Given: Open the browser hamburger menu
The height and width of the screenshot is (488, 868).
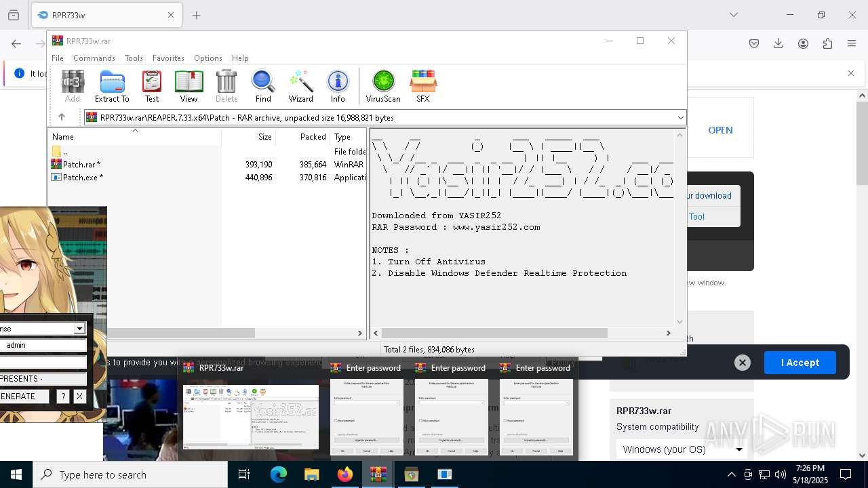Looking at the screenshot, I should coord(852,43).
